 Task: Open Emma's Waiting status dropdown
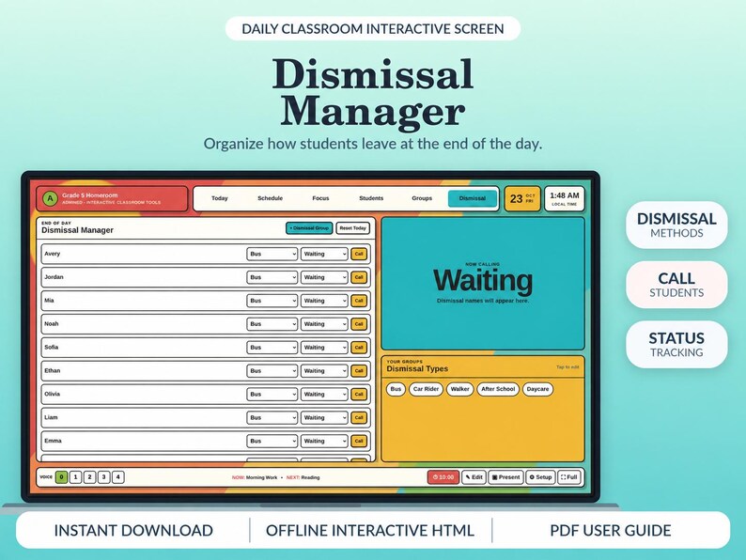pyautogui.click(x=324, y=441)
